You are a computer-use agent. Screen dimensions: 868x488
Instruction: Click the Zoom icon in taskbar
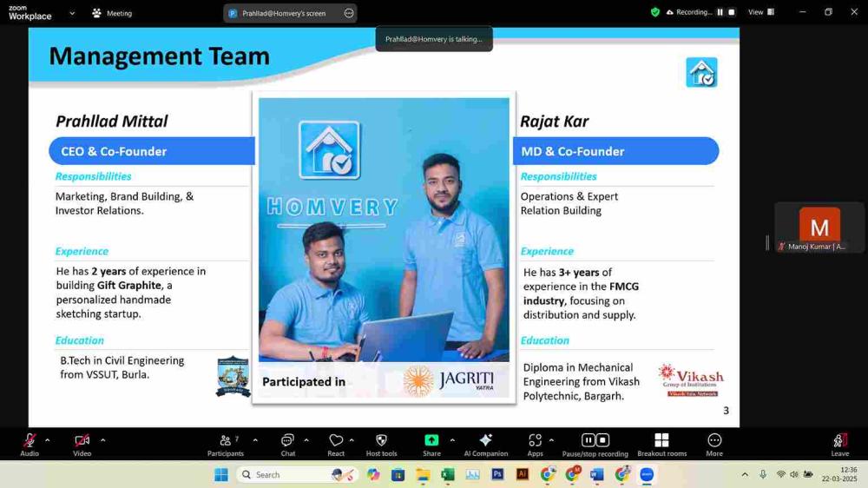[647, 475]
